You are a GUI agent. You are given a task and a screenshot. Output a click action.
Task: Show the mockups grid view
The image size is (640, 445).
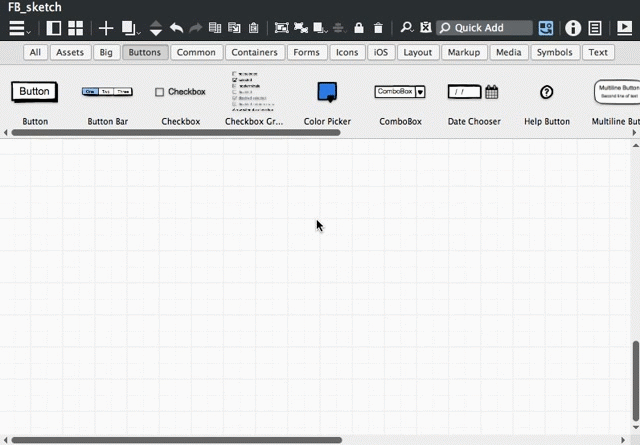(x=76, y=28)
